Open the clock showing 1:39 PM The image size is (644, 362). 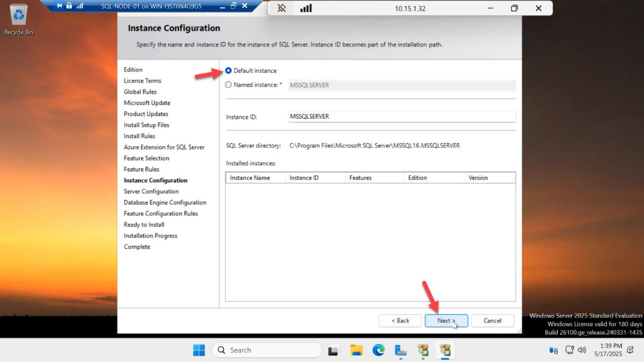608,350
